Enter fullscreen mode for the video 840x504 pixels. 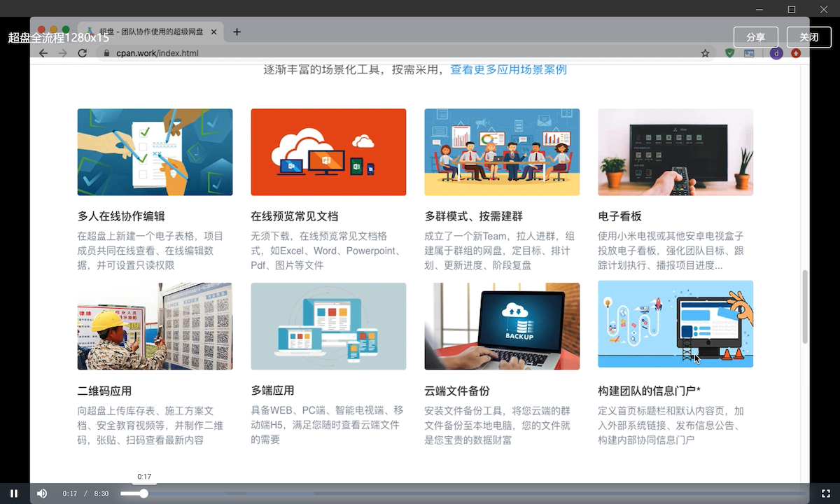click(825, 493)
